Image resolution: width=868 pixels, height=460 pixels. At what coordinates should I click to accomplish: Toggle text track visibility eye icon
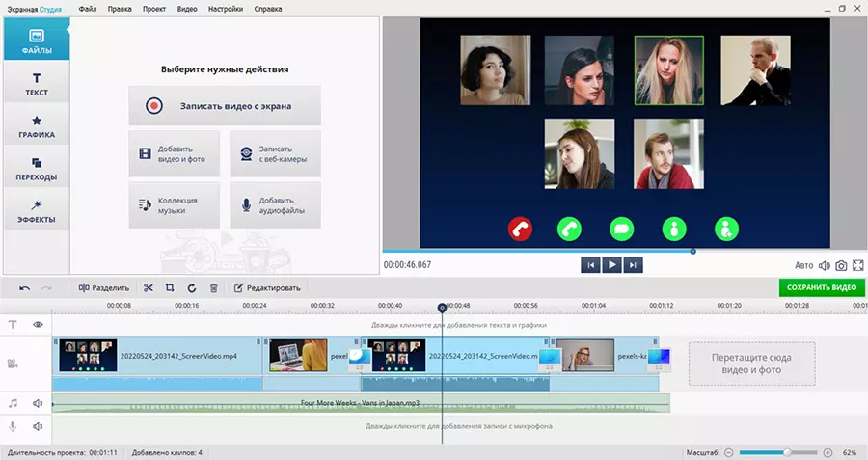(39, 325)
